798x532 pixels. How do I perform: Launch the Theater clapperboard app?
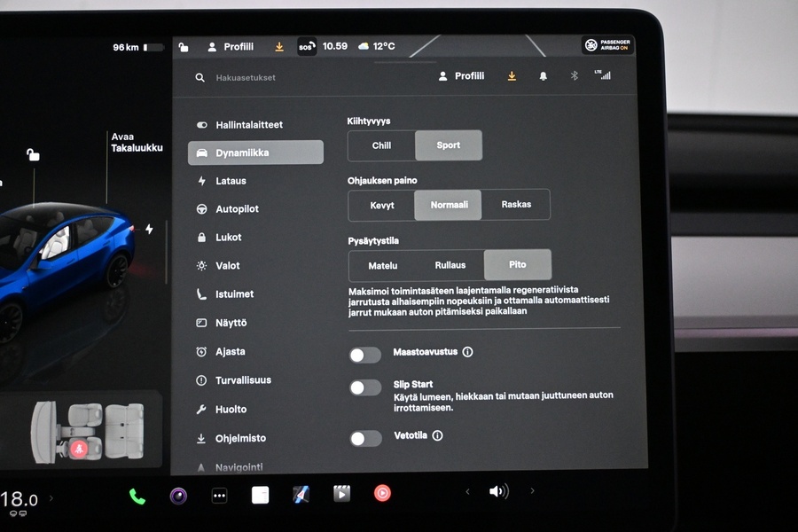click(x=341, y=494)
